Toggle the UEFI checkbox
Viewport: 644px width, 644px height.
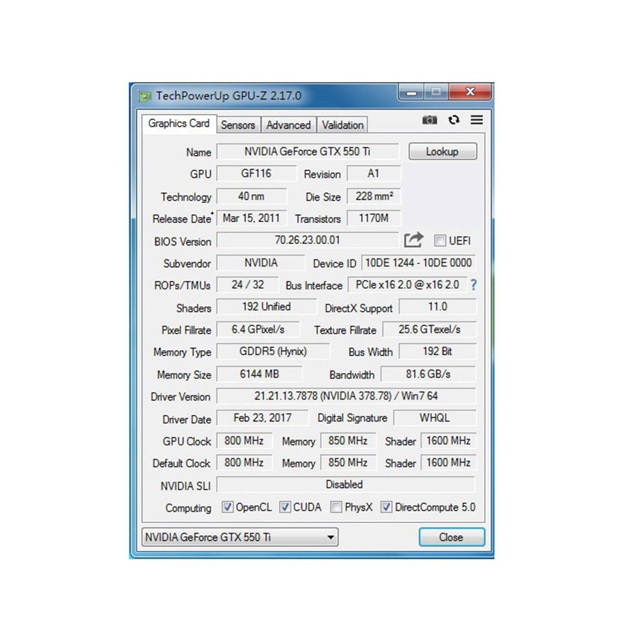tap(440, 240)
